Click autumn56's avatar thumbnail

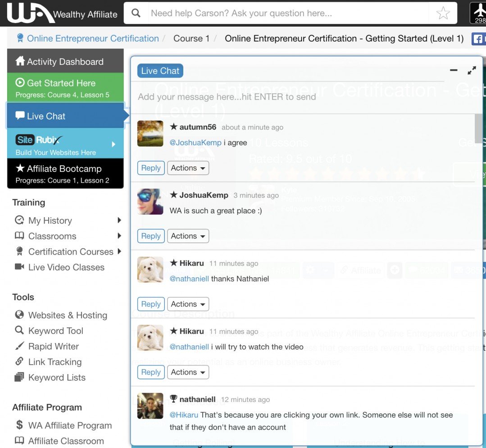pos(150,133)
